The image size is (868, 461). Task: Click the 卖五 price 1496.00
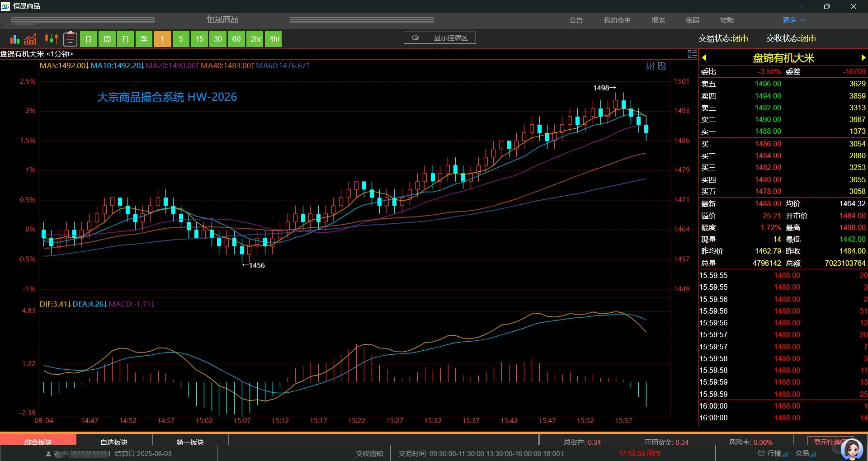click(768, 84)
